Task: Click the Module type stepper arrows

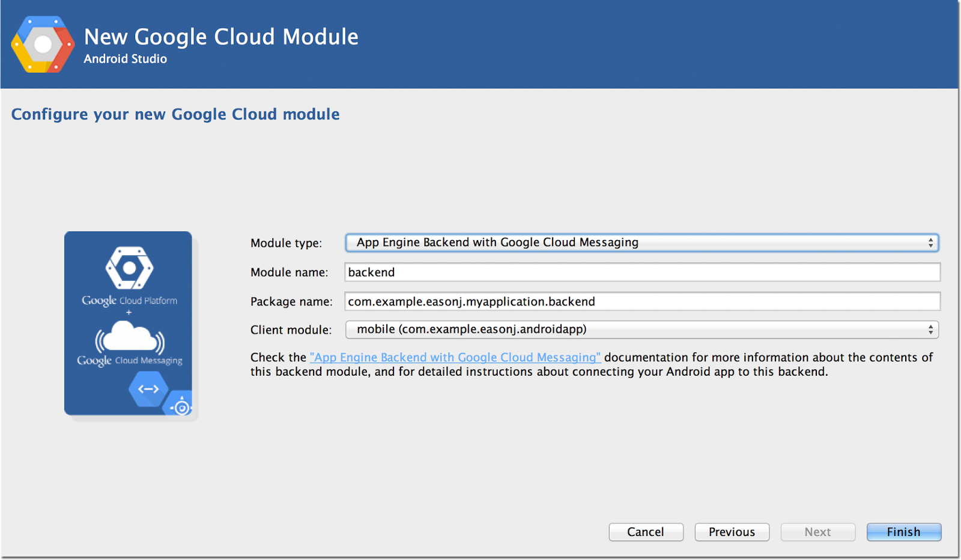Action: point(930,242)
